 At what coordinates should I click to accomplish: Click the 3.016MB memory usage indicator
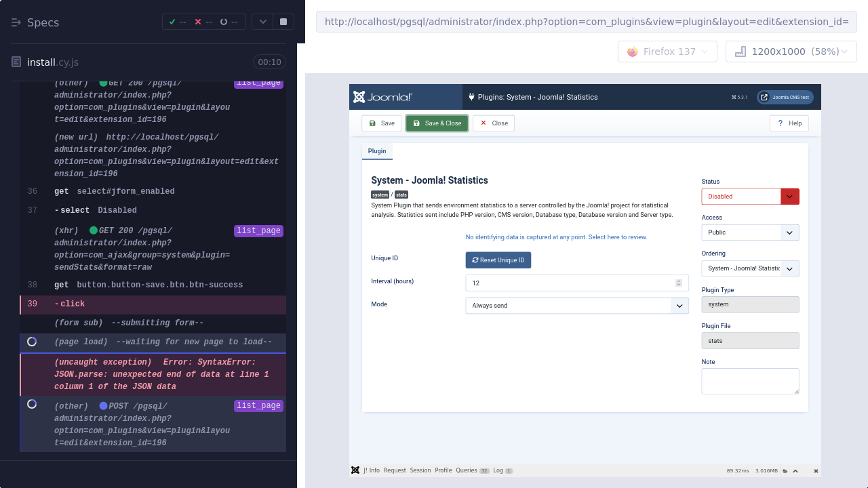766,470
